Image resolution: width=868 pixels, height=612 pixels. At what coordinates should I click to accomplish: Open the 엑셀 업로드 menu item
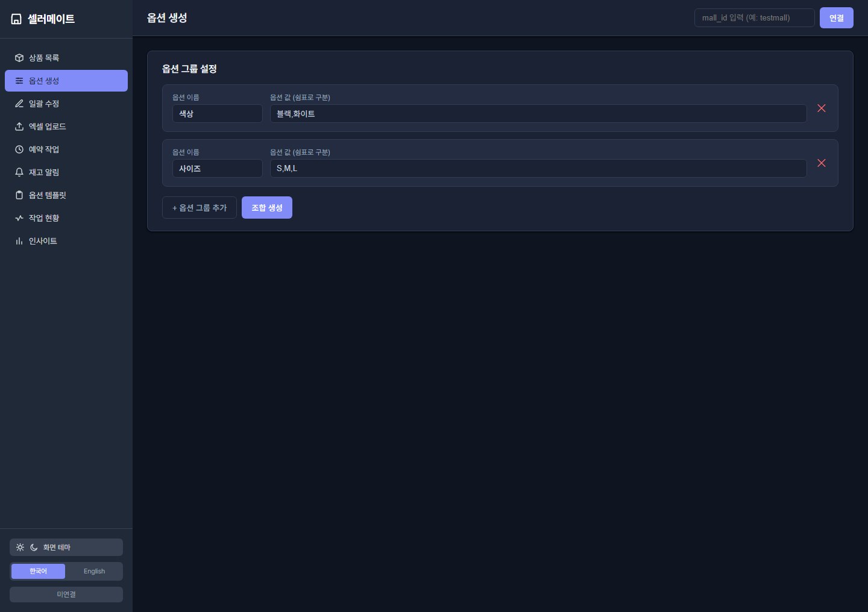click(x=66, y=126)
